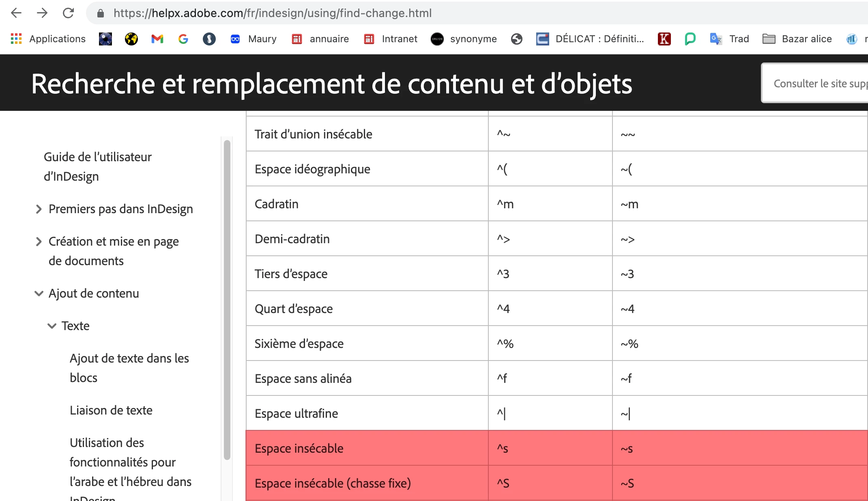Open the Gmail bookmark icon
868x501 pixels.
157,39
